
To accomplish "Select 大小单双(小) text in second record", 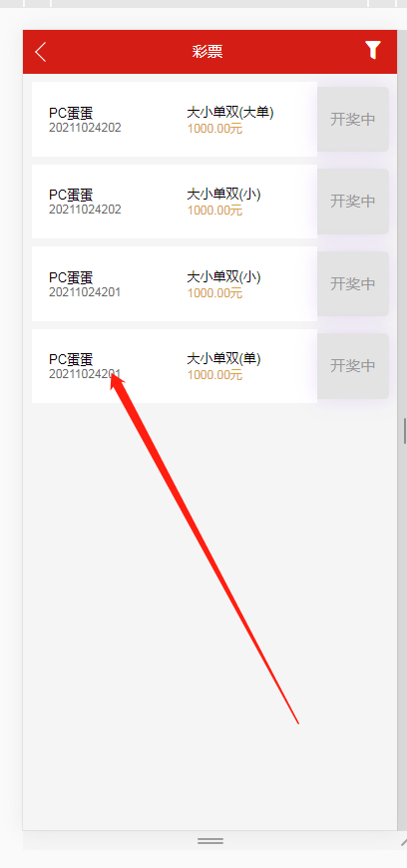I will point(223,195).
